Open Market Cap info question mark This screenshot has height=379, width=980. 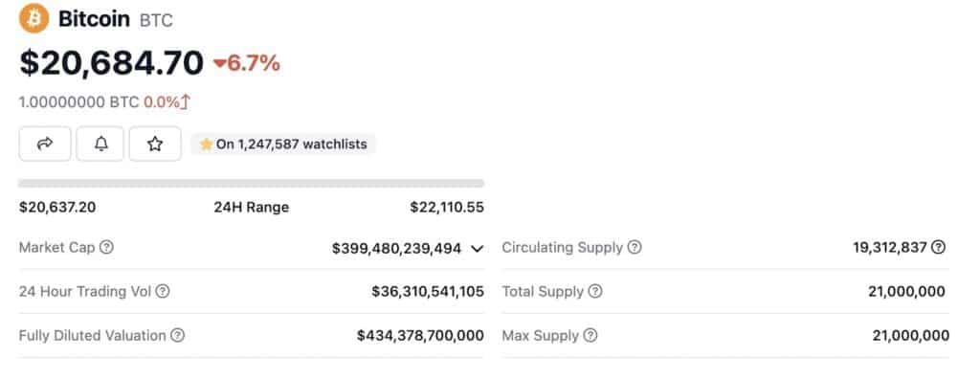[x=107, y=247]
